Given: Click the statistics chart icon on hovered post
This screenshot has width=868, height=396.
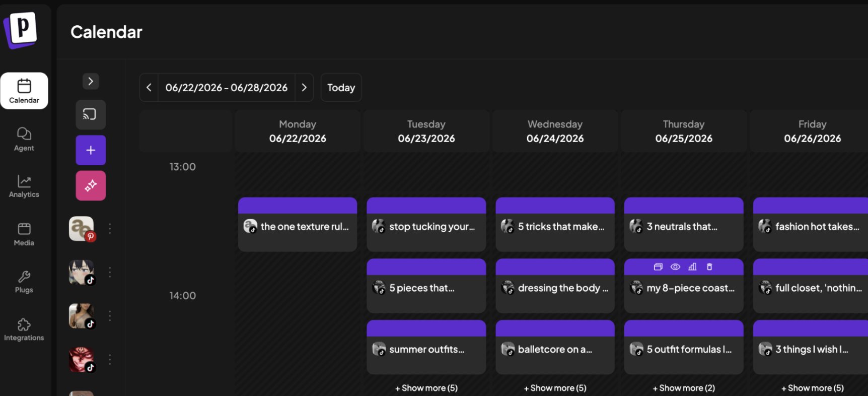Looking at the screenshot, I should (x=692, y=267).
